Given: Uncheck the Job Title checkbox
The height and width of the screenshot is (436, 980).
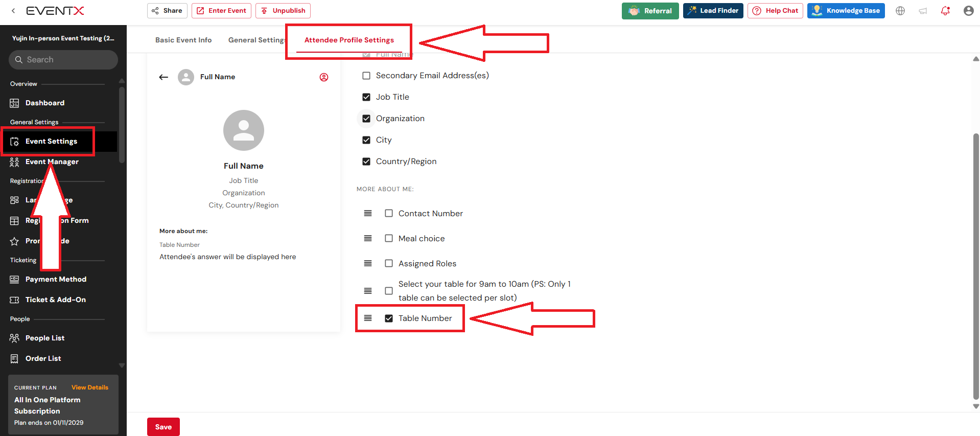Looking at the screenshot, I should click(366, 97).
